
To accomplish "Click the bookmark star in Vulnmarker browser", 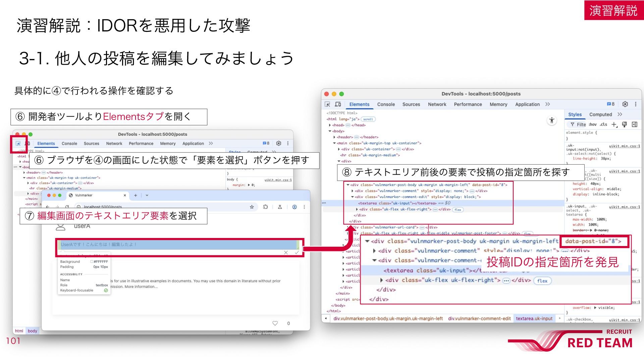I will (x=252, y=207).
